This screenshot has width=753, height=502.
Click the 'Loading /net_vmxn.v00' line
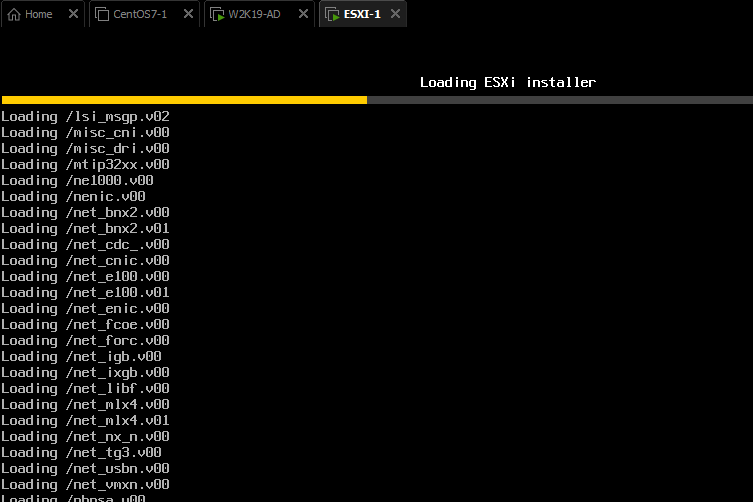click(85, 485)
